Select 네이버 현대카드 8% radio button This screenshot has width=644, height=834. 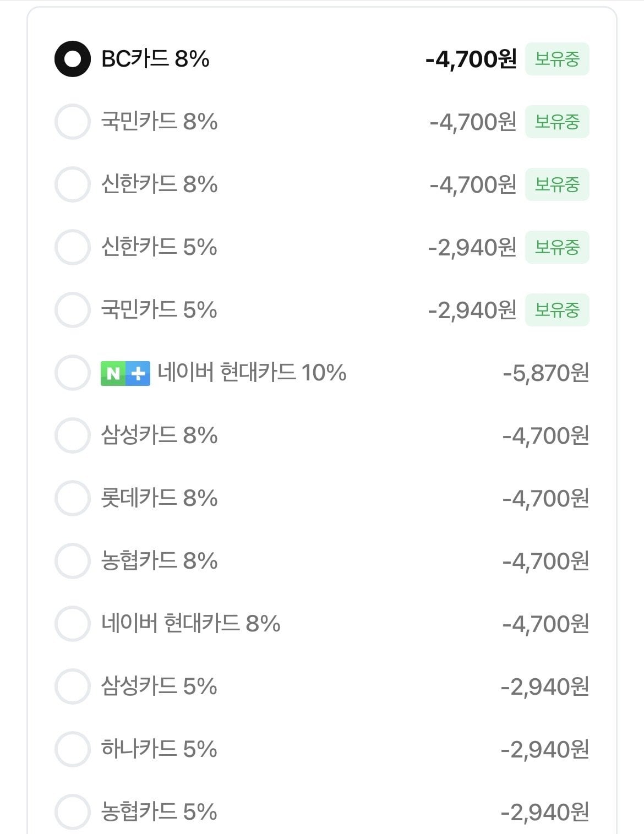(x=73, y=624)
